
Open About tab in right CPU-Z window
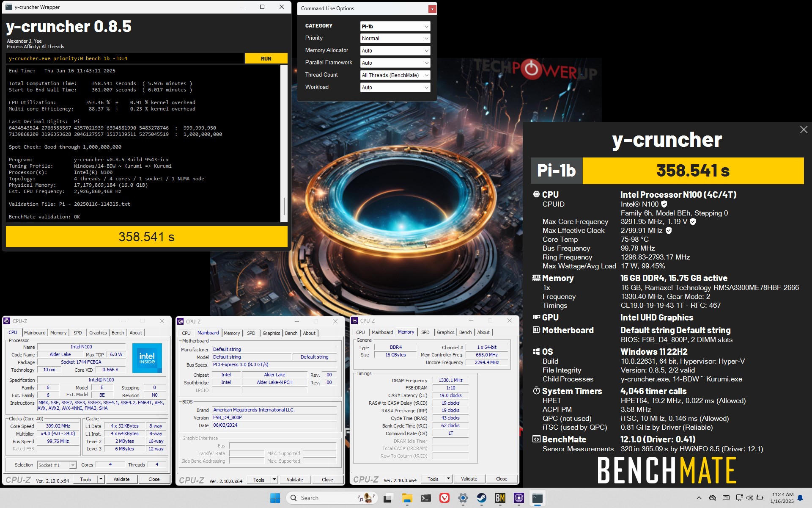(483, 332)
